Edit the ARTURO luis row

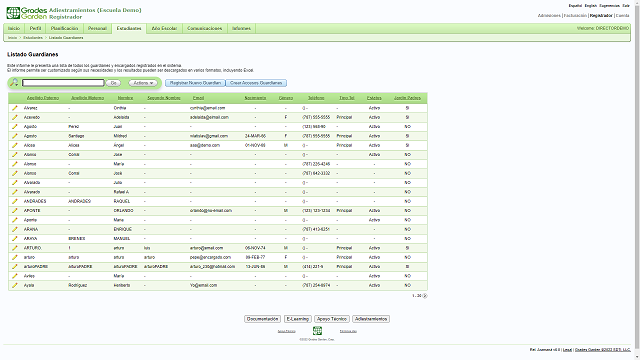pos(15,248)
